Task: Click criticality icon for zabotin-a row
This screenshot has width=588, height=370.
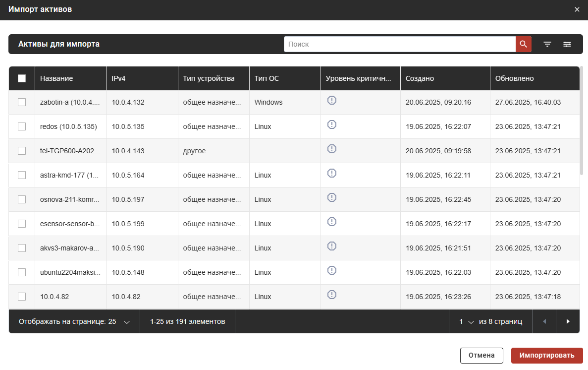Action: click(x=332, y=100)
